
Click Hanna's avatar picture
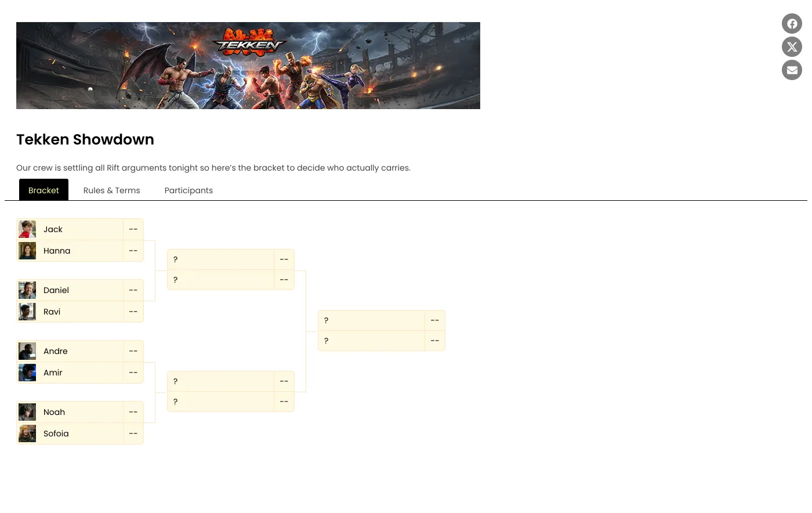tap(27, 251)
